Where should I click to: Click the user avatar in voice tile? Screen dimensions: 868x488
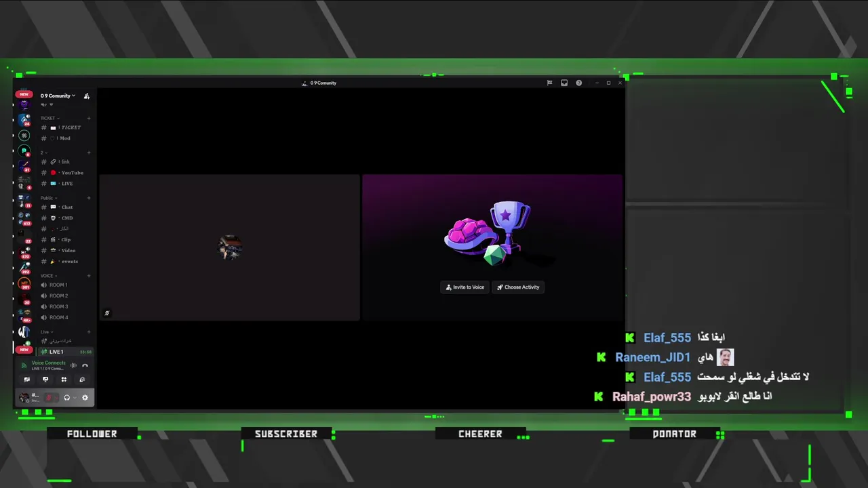click(x=230, y=247)
